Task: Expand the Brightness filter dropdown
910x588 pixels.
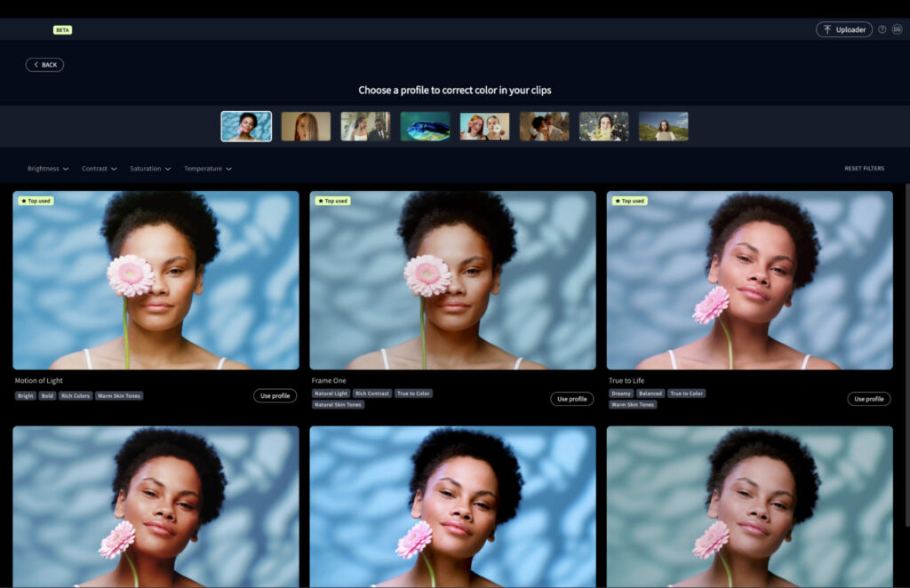Action: pyautogui.click(x=48, y=169)
